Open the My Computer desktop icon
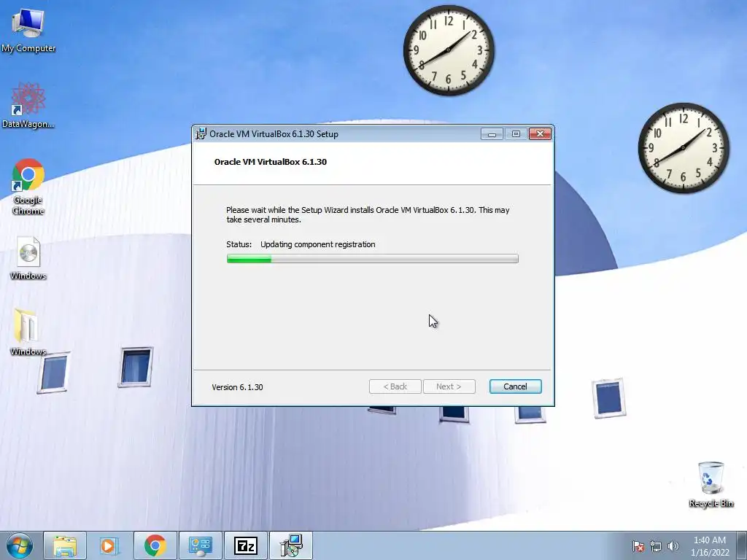The height and width of the screenshot is (560, 747). (28, 30)
